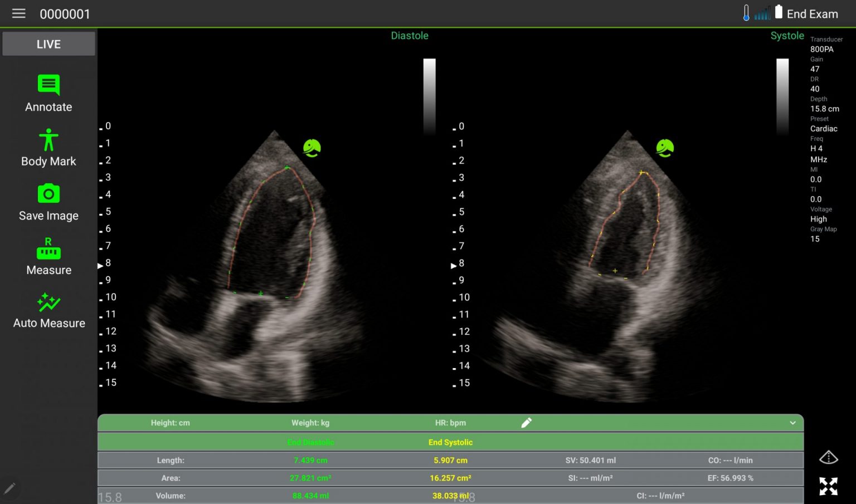
Task: Click the End Systolic column header
Action: 450,442
